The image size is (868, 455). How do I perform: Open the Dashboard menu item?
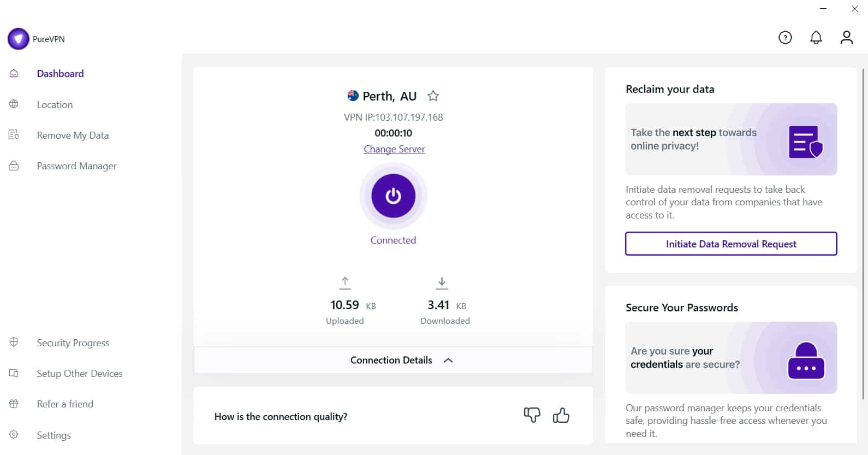60,74
